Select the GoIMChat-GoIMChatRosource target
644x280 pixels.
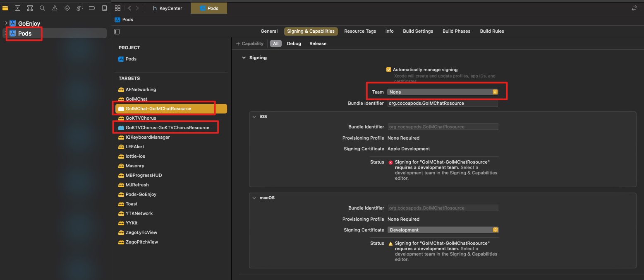click(171, 109)
